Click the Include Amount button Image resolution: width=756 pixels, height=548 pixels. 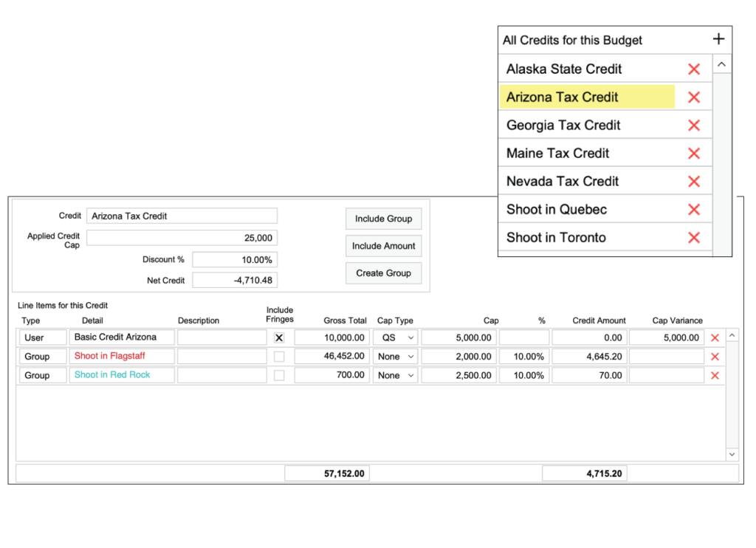tap(384, 246)
